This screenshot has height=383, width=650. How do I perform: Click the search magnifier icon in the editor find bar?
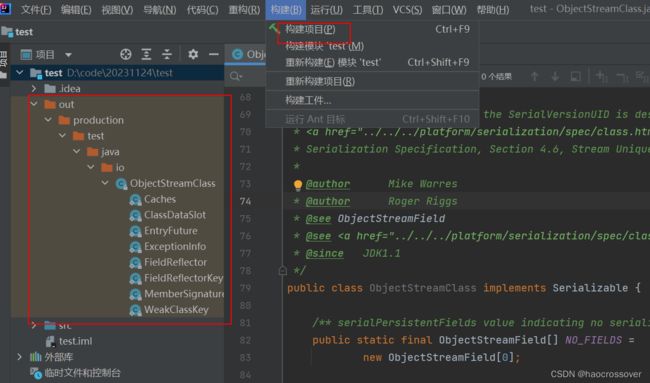coord(236,76)
